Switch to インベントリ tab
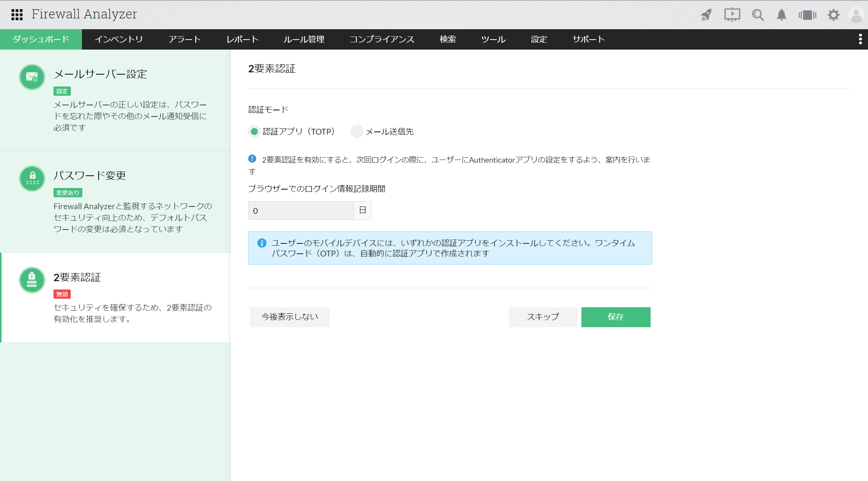Viewport: 868px width, 481px height. click(119, 39)
